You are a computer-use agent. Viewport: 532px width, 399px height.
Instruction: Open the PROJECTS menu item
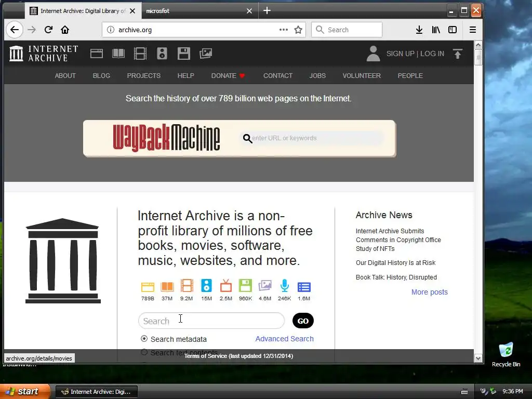click(143, 76)
